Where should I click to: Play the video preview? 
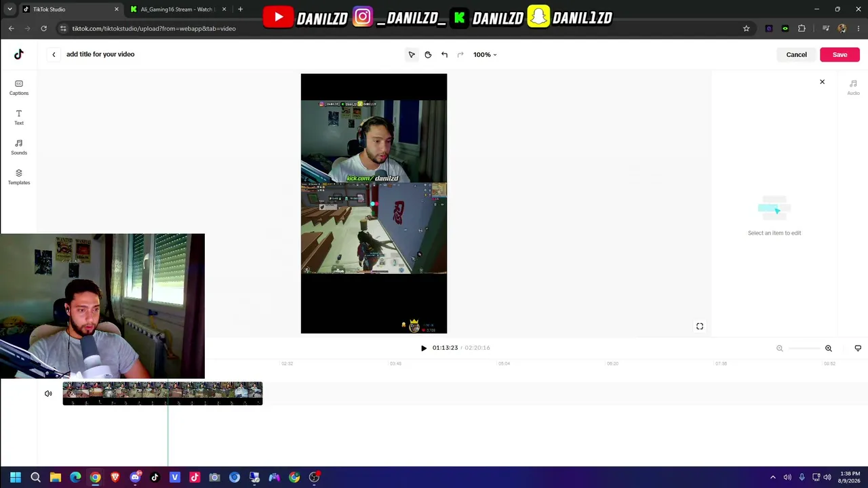[424, 348]
